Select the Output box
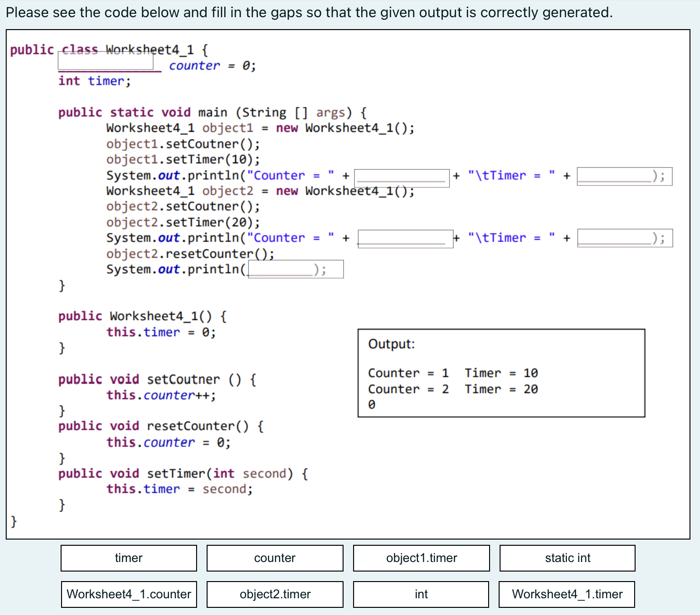Screen dimensions: 700x615 coord(500,373)
